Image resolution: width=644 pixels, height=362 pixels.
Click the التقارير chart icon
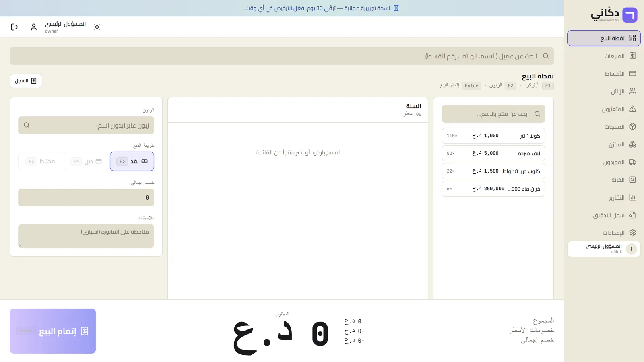click(633, 197)
